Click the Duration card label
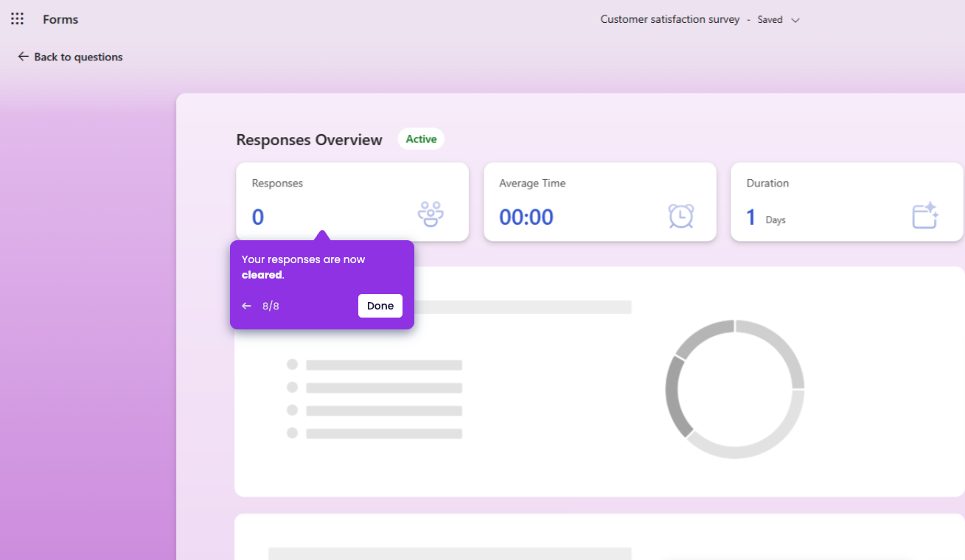The height and width of the screenshot is (560, 965). click(x=767, y=183)
